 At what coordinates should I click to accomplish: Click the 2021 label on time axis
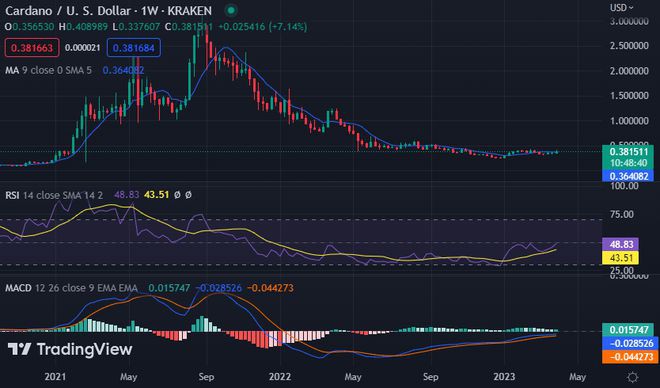[55, 377]
